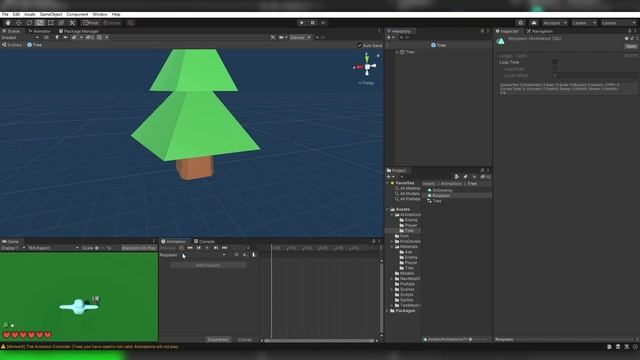This screenshot has height=360, width=640.
Task: Lock the Hierarchy panel
Action: 482,31
